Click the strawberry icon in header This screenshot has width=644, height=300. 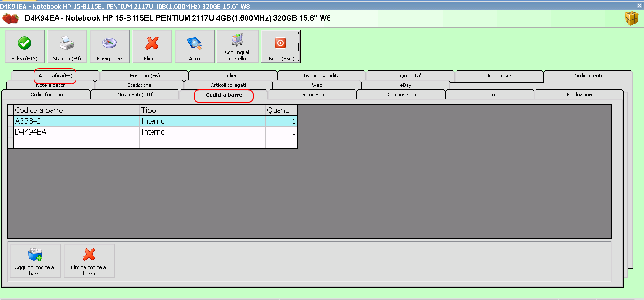11,18
